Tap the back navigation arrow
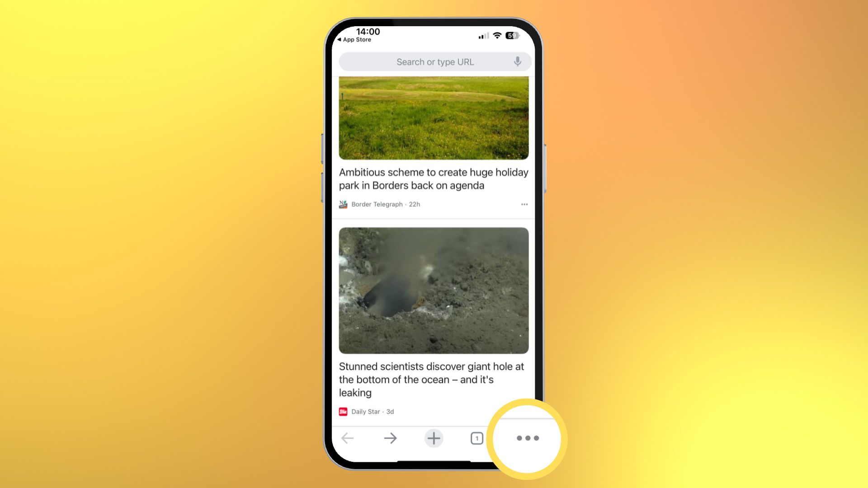 click(347, 439)
